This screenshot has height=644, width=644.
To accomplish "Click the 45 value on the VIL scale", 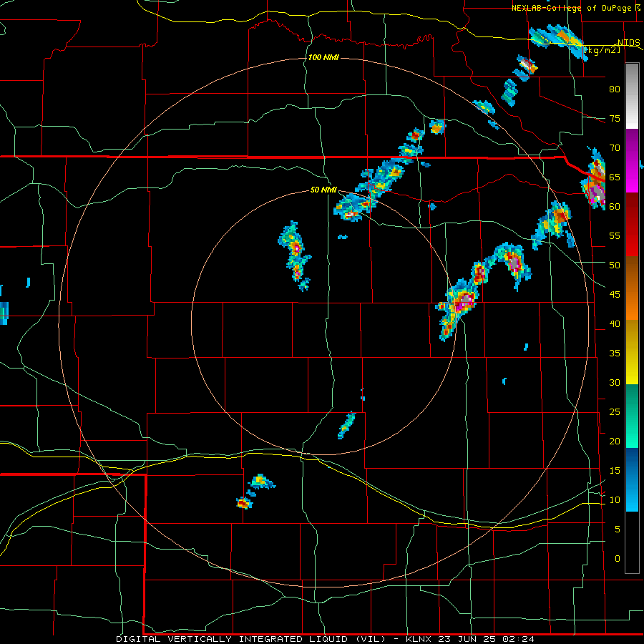I will point(615,295).
